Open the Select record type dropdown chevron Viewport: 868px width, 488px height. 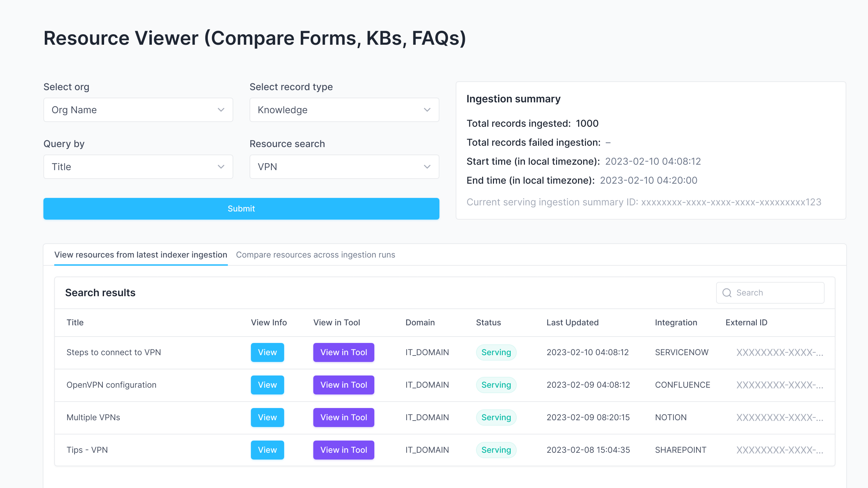tap(427, 109)
